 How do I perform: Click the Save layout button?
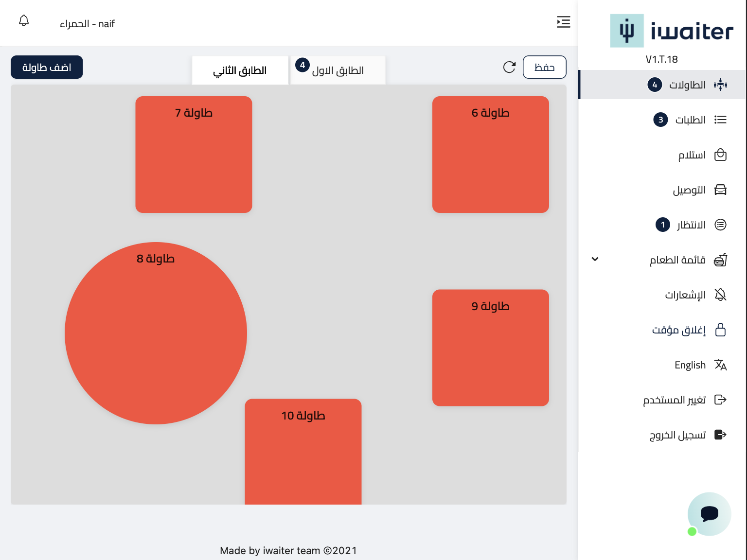click(544, 67)
